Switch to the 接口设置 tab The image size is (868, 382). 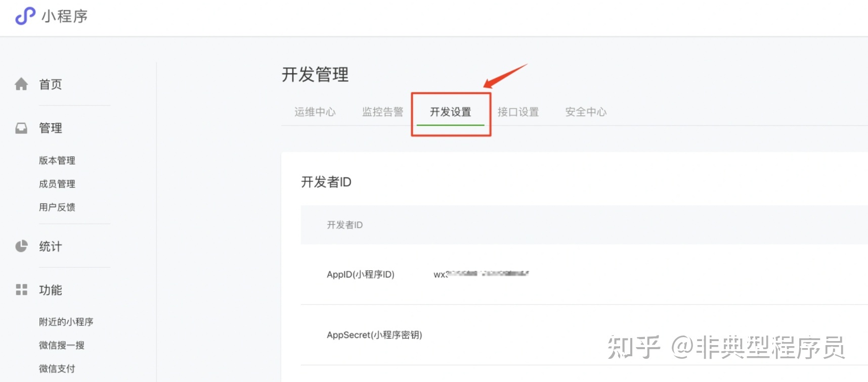518,112
